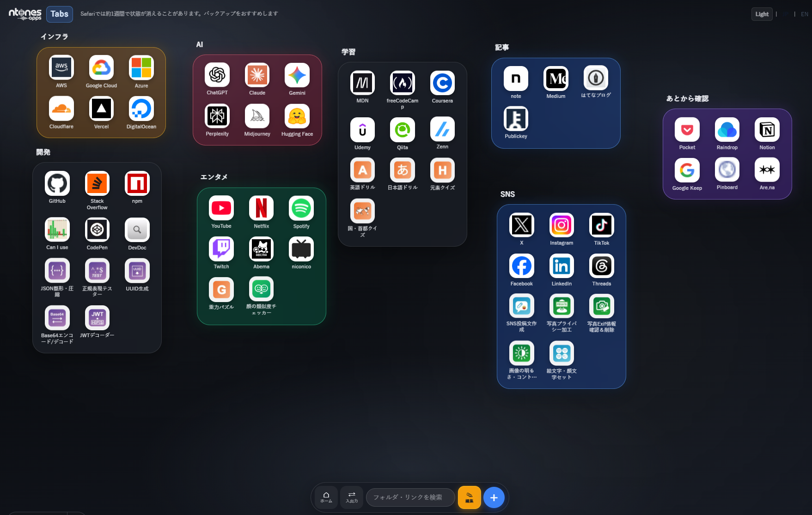This screenshot has height=515, width=812.
Task: Open the DevDoc search icon
Action: point(137,230)
